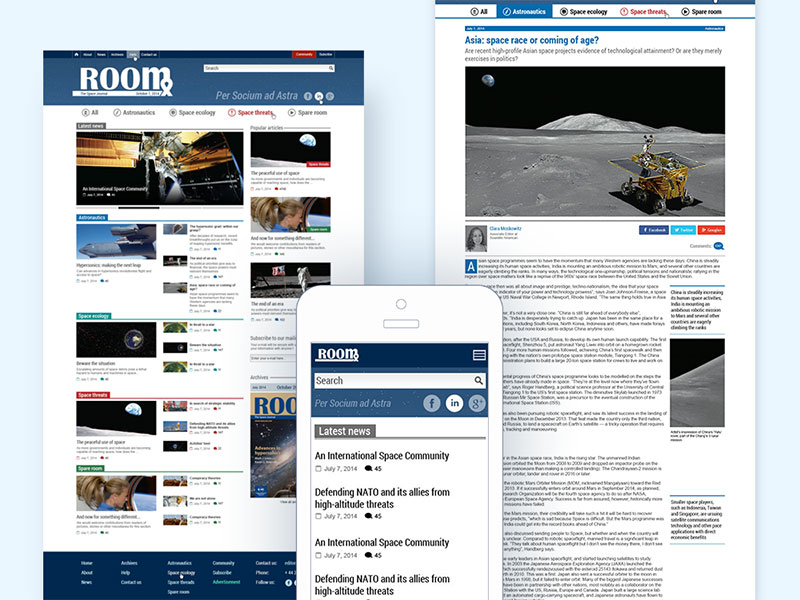The image size is (800, 600).
Task: Open the Facebook icon in the desktop homepage header
Action: [308, 96]
